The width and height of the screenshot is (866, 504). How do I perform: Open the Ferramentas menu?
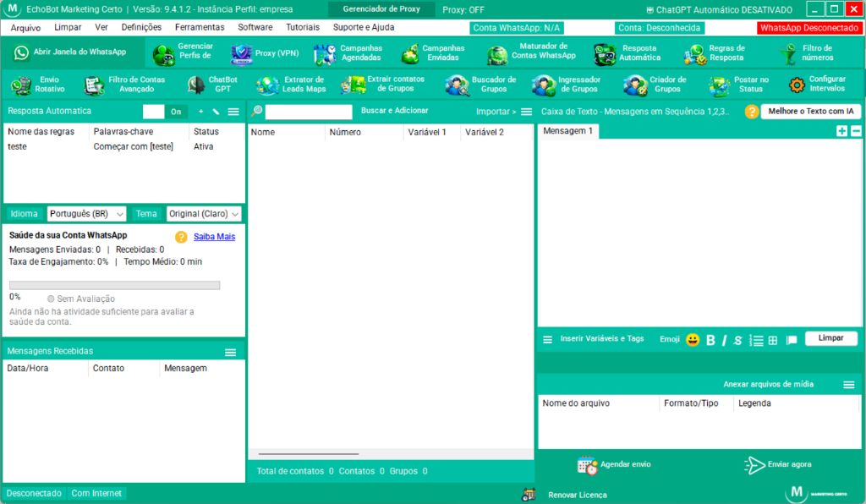tap(200, 27)
